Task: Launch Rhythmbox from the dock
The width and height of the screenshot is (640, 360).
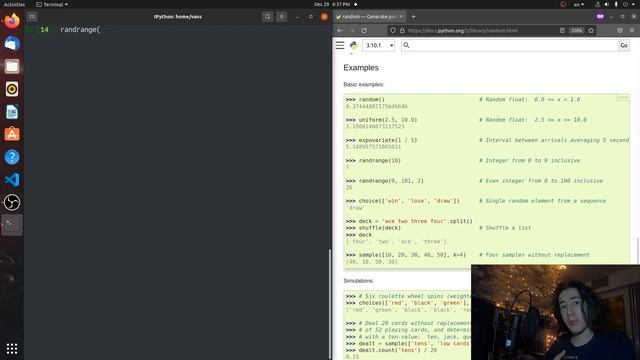Action: [12, 89]
